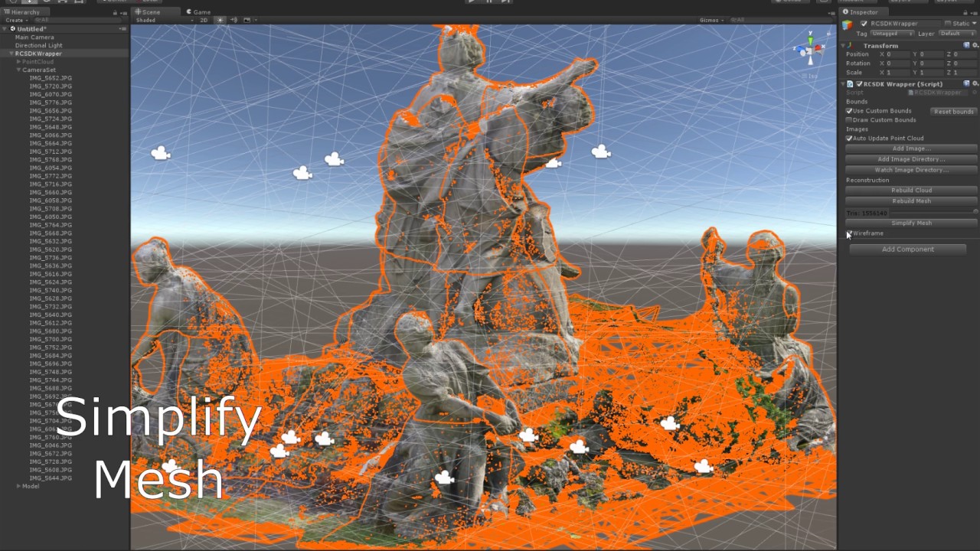
Task: Collapse the Transform component foldout
Action: pos(844,46)
